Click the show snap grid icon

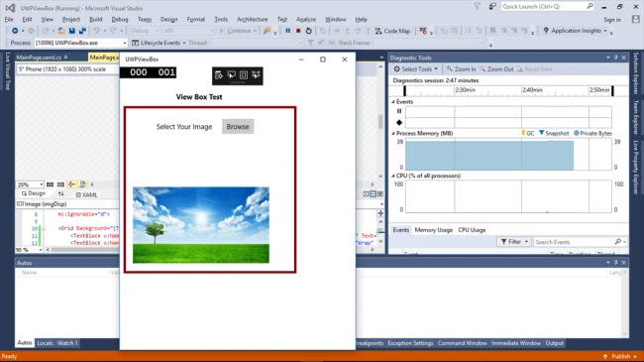(50, 184)
